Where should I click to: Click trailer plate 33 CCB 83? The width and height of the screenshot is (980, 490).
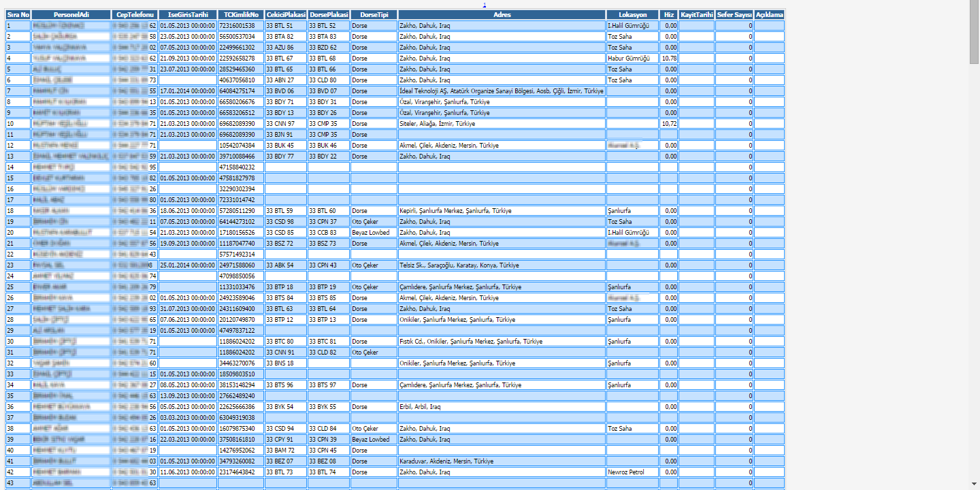329,233
